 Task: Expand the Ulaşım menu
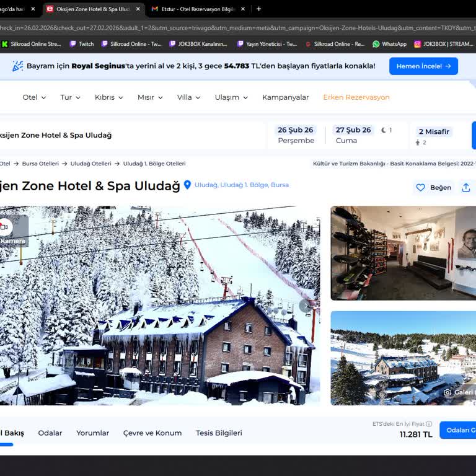coord(231,97)
